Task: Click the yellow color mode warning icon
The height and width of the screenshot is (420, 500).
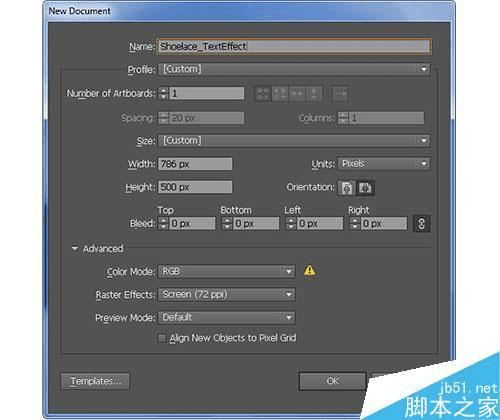Action: (x=310, y=270)
